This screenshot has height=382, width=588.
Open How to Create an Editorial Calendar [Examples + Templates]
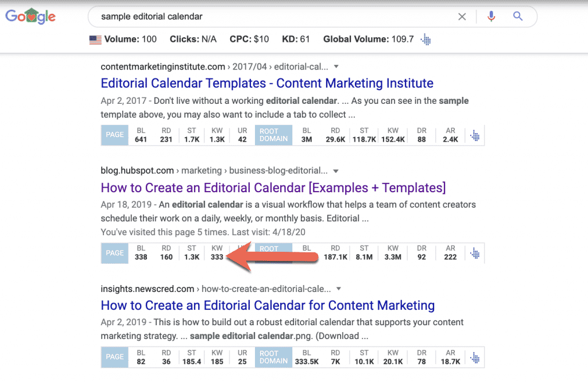coord(273,188)
